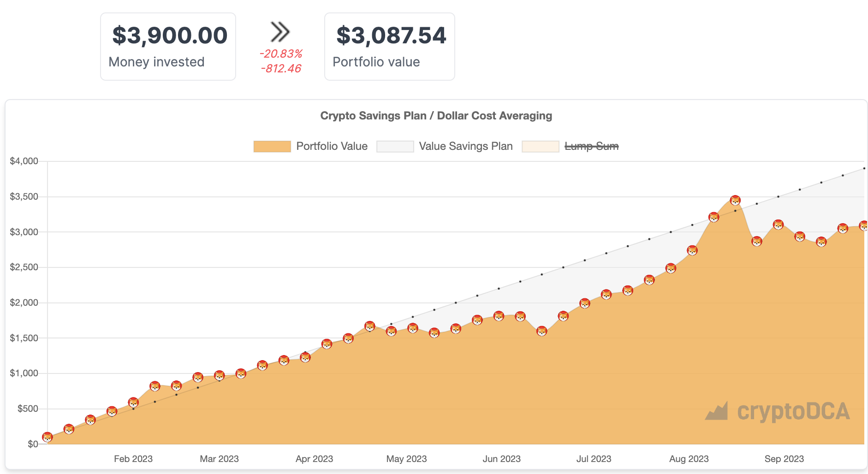
Task: Click the $3,087.54 Portfolio value card
Action: click(390, 47)
